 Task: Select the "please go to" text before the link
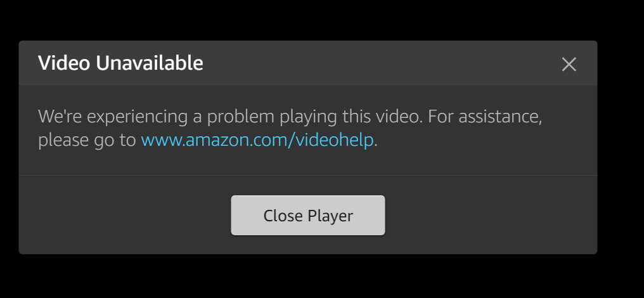87,141
